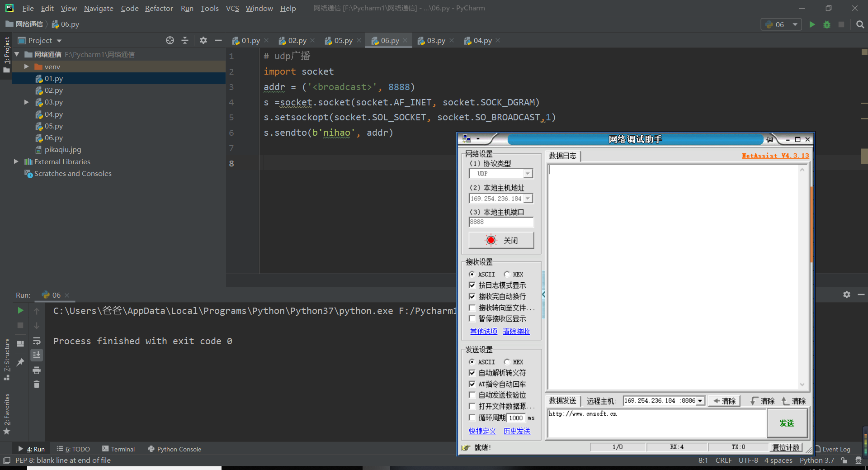Collapse the 网络通信 project root

(x=17, y=54)
